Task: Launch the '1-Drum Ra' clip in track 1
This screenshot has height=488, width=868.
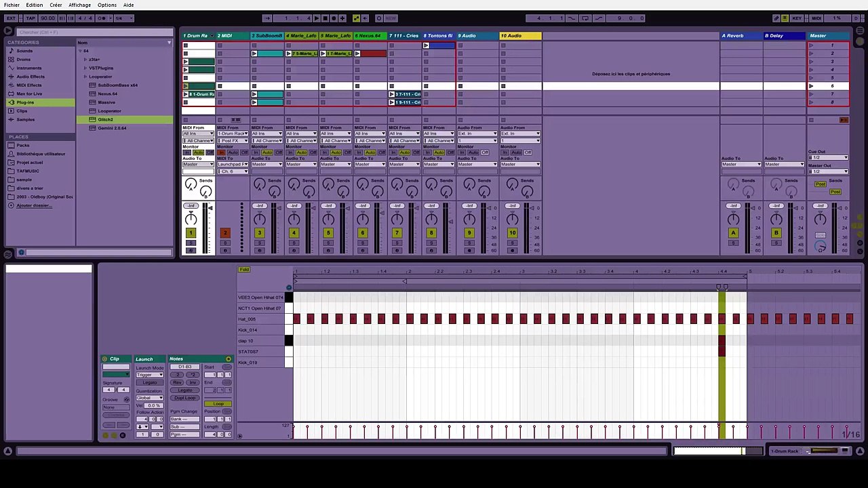Action: click(x=186, y=94)
